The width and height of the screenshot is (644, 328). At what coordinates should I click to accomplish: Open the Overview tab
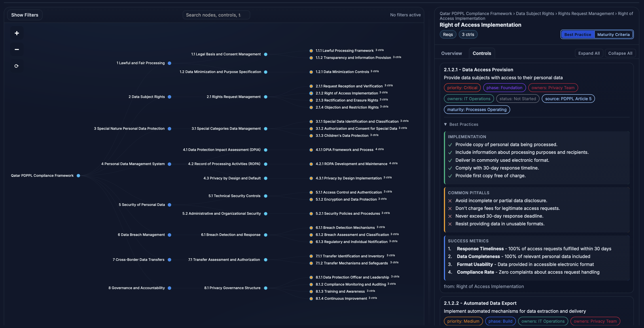451,53
